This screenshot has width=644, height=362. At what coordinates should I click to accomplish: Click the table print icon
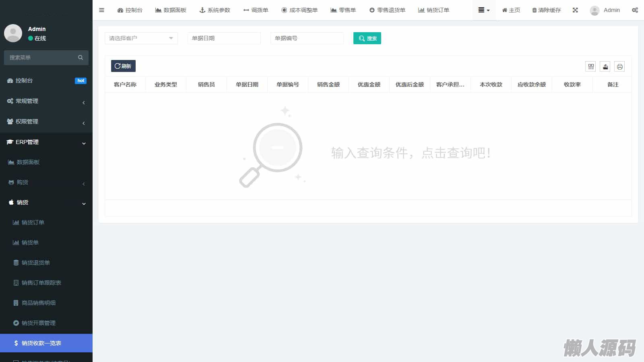click(620, 67)
